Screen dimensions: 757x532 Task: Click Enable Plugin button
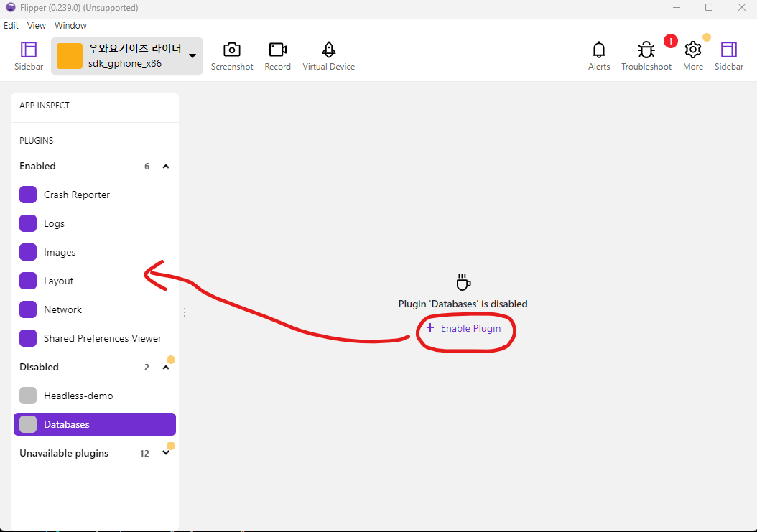coord(463,328)
